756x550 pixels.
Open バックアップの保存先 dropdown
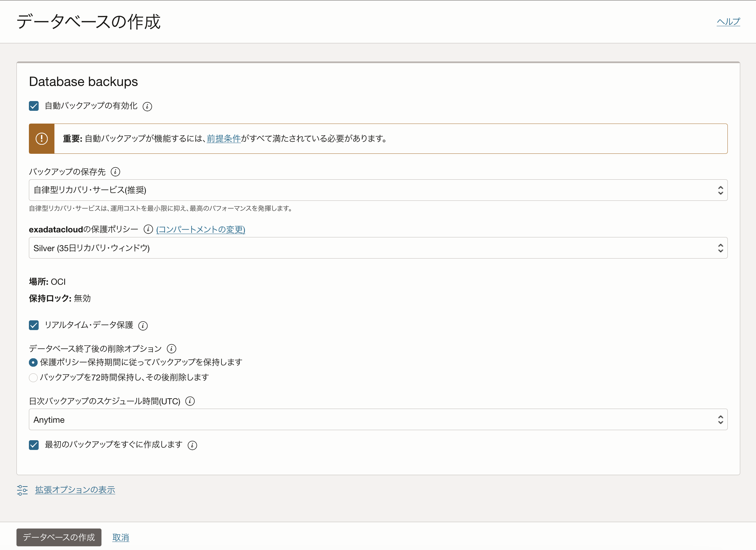378,190
